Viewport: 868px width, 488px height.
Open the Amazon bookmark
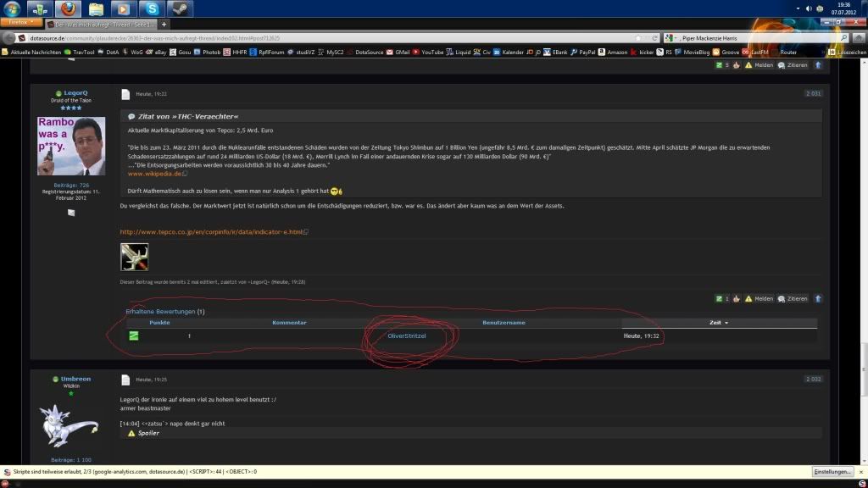(x=613, y=52)
